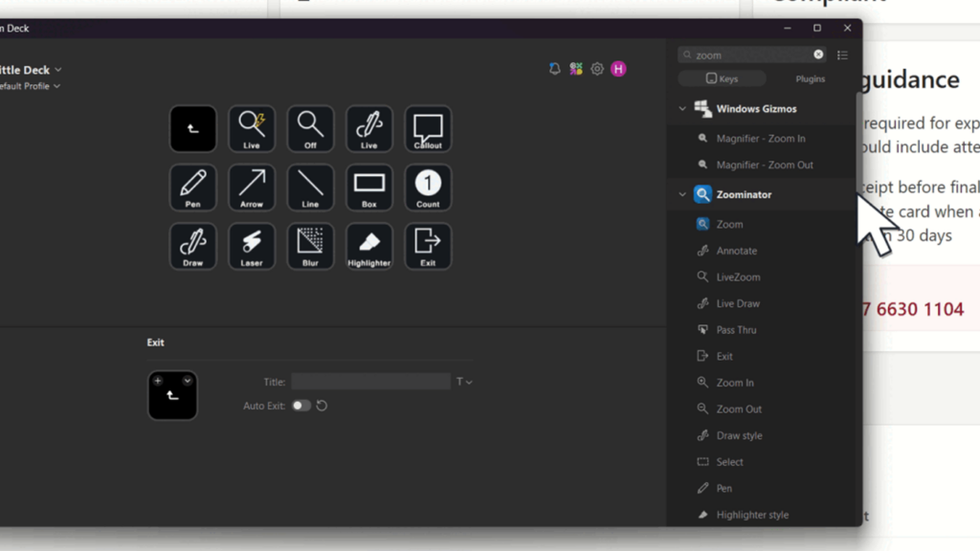Select the Callout key
The image size is (980, 551).
click(428, 129)
